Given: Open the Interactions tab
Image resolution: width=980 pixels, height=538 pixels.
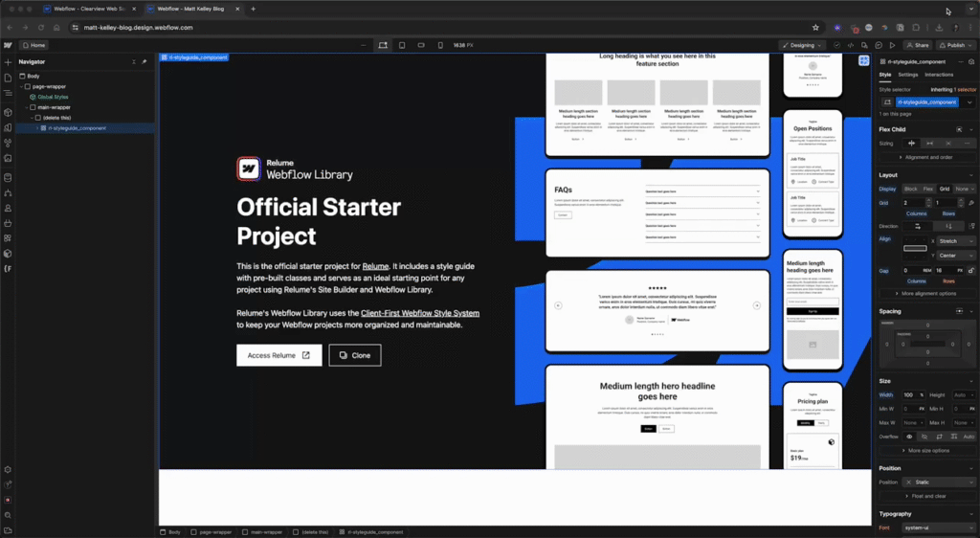Looking at the screenshot, I should point(939,75).
